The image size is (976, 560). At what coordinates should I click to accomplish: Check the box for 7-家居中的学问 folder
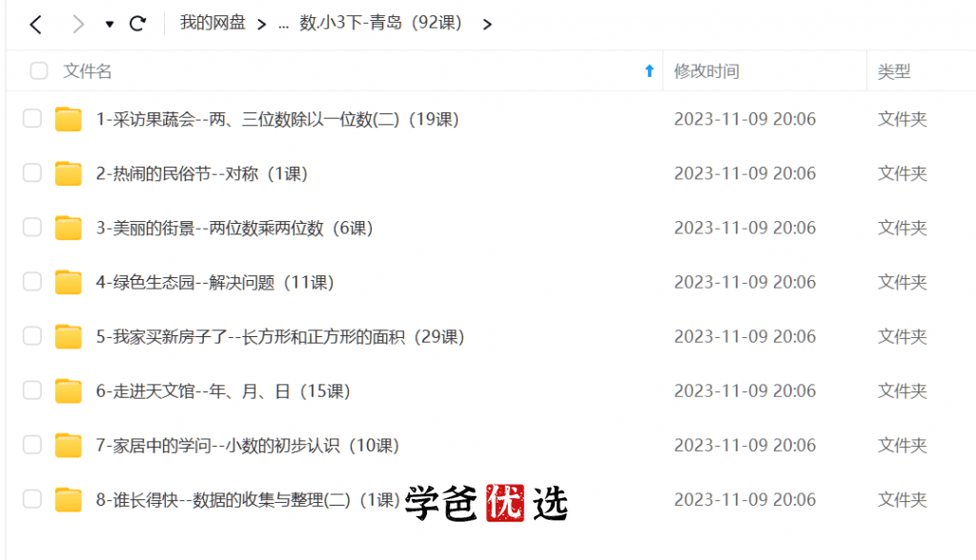(x=32, y=445)
